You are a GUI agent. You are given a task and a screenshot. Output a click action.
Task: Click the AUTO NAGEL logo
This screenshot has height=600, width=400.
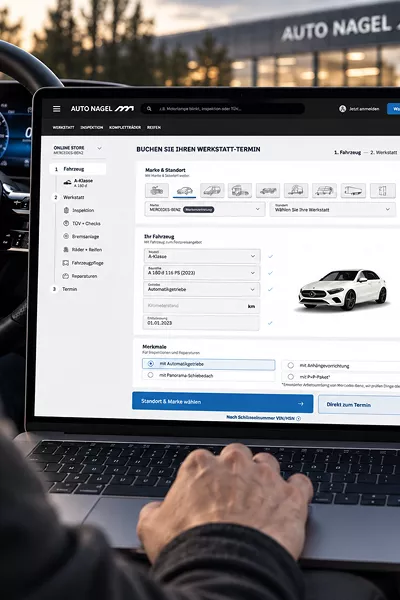pos(102,109)
